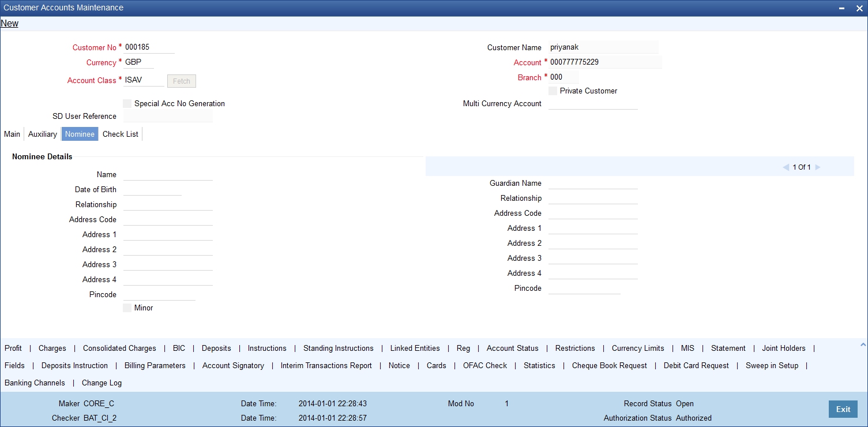Click the nominee Pincode field beside Minor

coord(159,294)
